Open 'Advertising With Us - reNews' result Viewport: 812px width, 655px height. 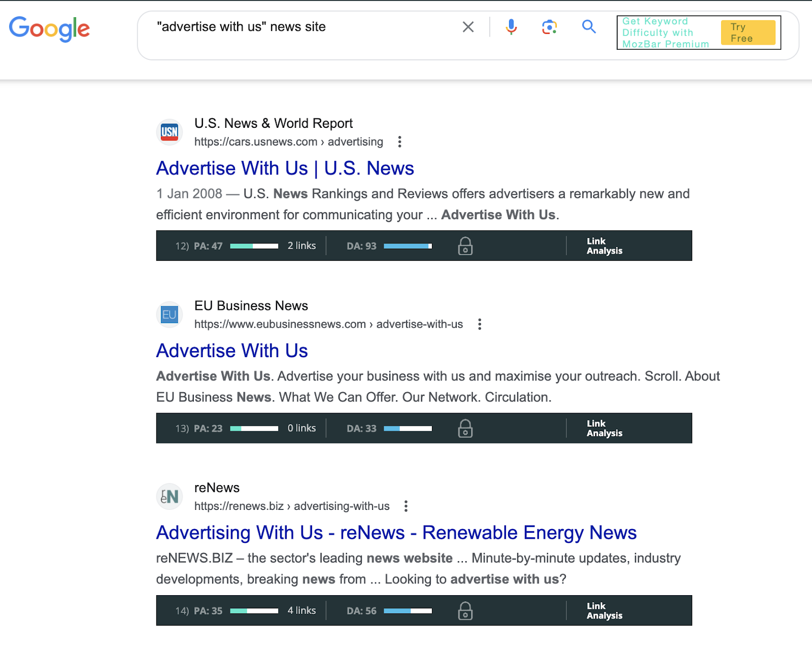click(396, 533)
